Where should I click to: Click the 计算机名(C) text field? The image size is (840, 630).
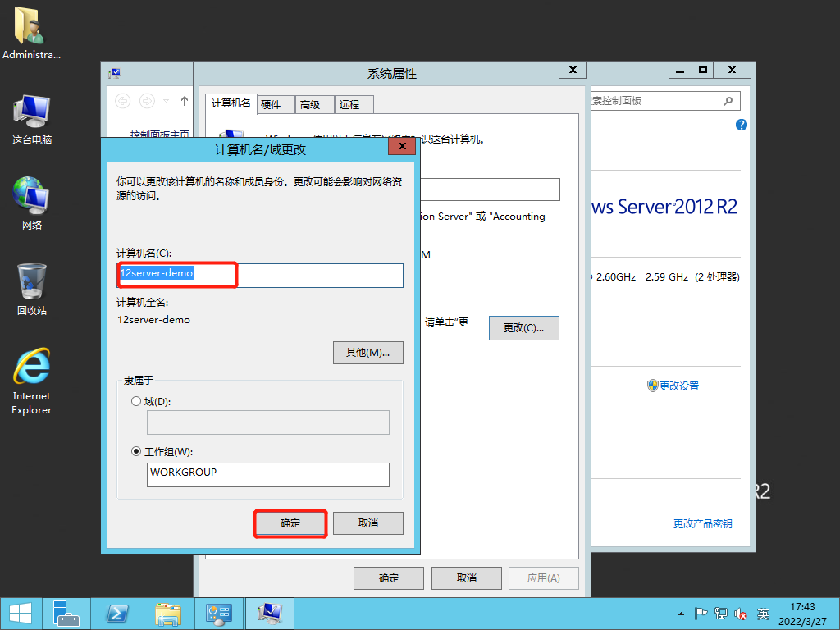[x=260, y=276]
